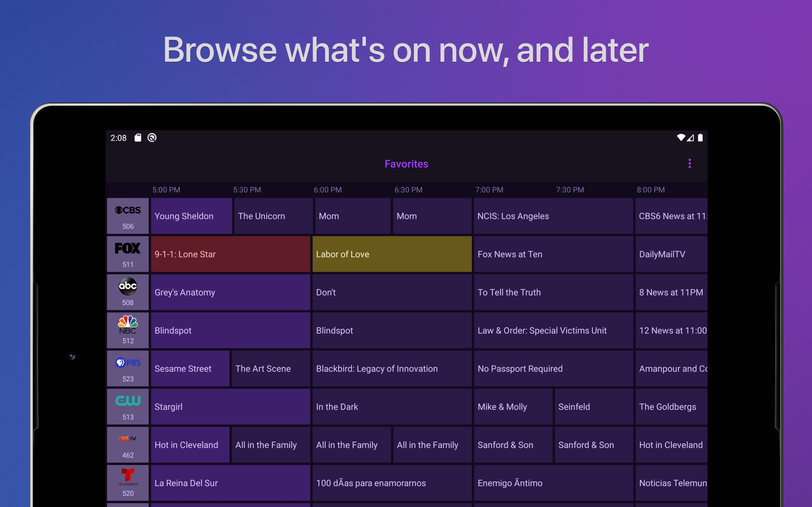812x507 pixels.
Task: Select Law & Order: Special Victims Unit
Action: click(553, 330)
